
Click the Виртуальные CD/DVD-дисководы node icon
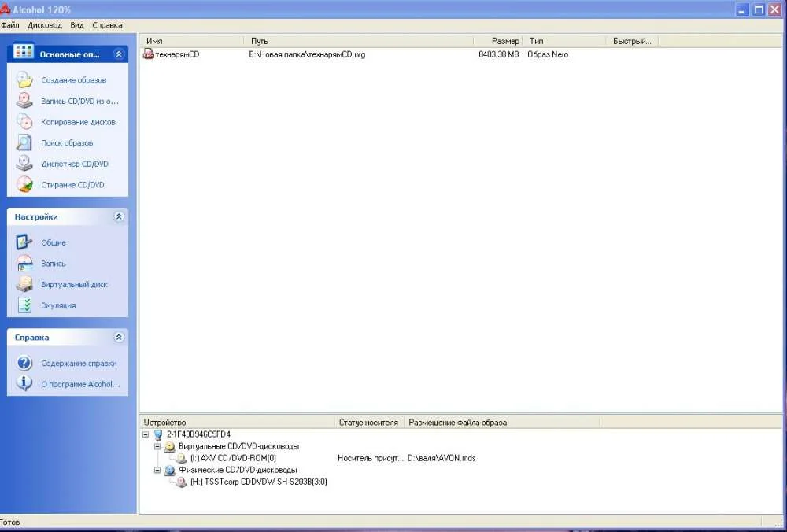click(170, 447)
